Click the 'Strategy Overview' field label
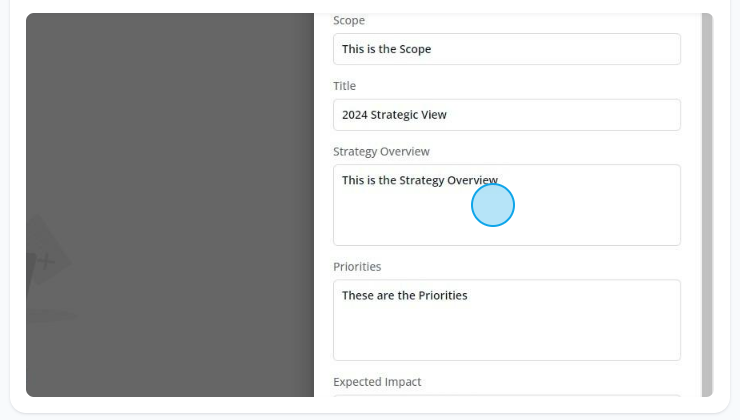This screenshot has width=740, height=420. click(381, 151)
